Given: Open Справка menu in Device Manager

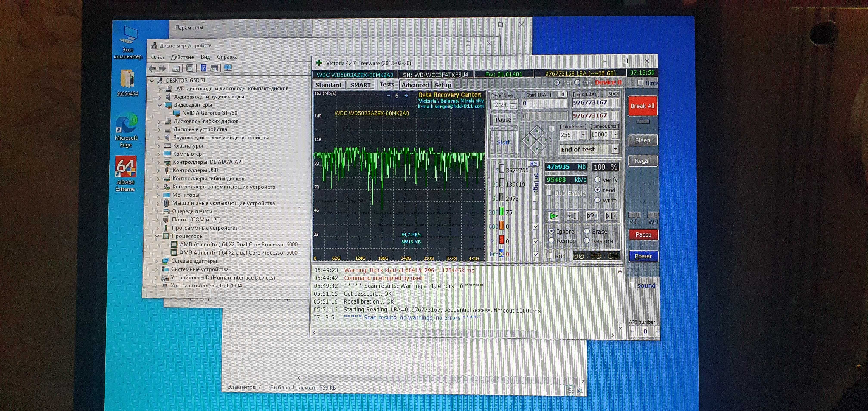Looking at the screenshot, I should [x=227, y=57].
